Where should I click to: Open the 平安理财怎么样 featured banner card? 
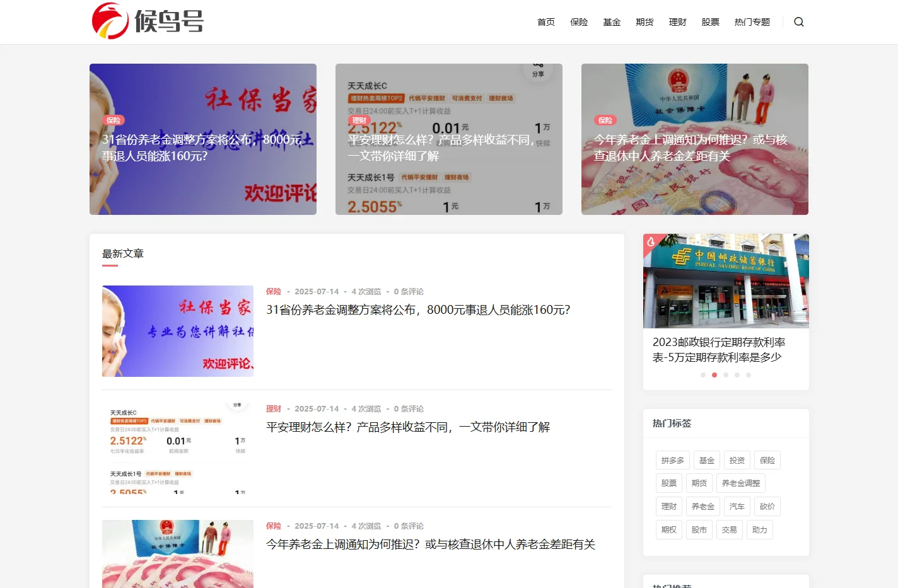pyautogui.click(x=449, y=139)
